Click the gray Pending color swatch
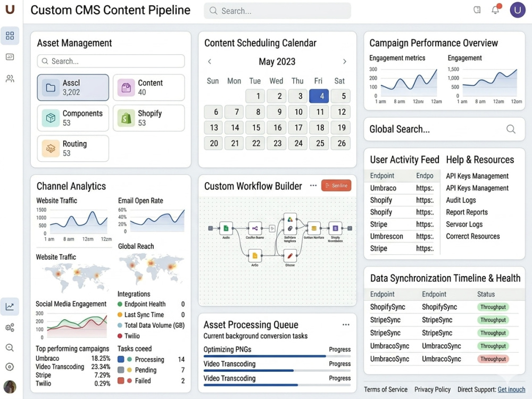Viewport: 532px width, 399px height. (x=121, y=370)
